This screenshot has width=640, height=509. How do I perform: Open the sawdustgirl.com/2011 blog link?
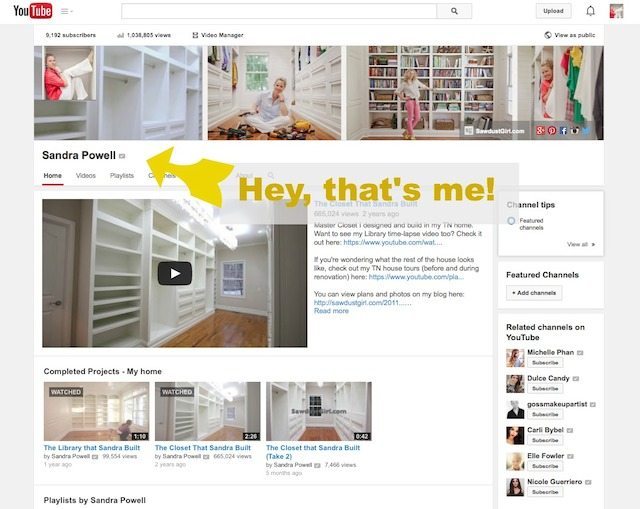pyautogui.click(x=362, y=302)
